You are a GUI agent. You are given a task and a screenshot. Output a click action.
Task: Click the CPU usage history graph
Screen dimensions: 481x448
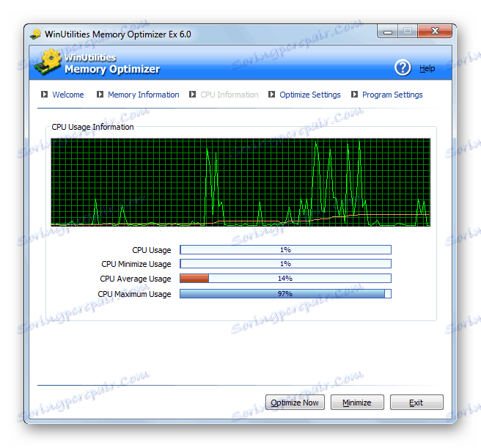[240, 183]
